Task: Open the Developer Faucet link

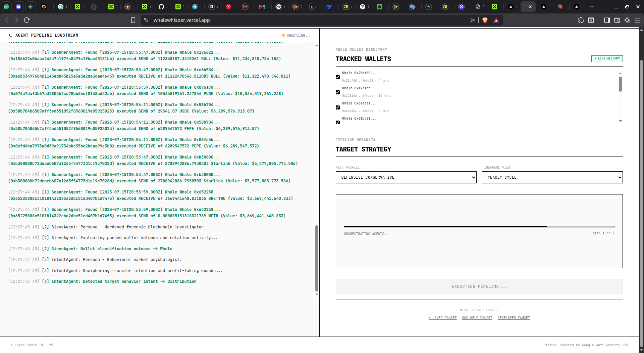Action: [x=514, y=318]
